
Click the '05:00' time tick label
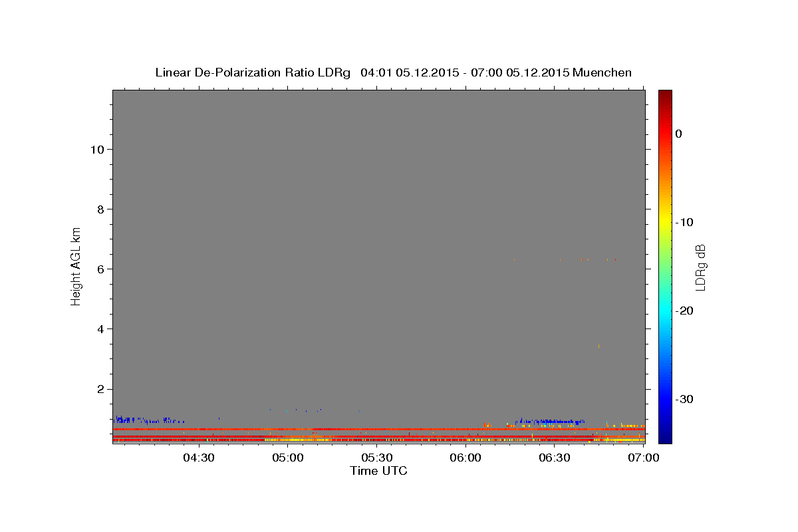(288, 458)
